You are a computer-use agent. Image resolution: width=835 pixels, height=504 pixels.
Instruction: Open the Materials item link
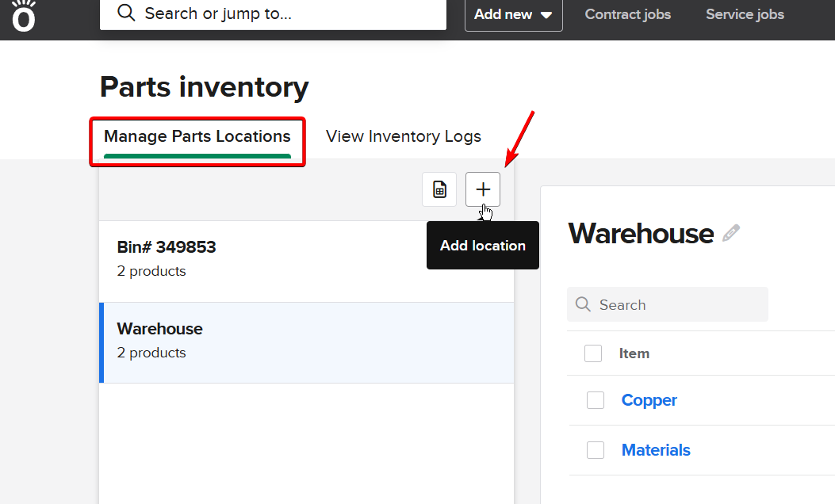[656, 450]
